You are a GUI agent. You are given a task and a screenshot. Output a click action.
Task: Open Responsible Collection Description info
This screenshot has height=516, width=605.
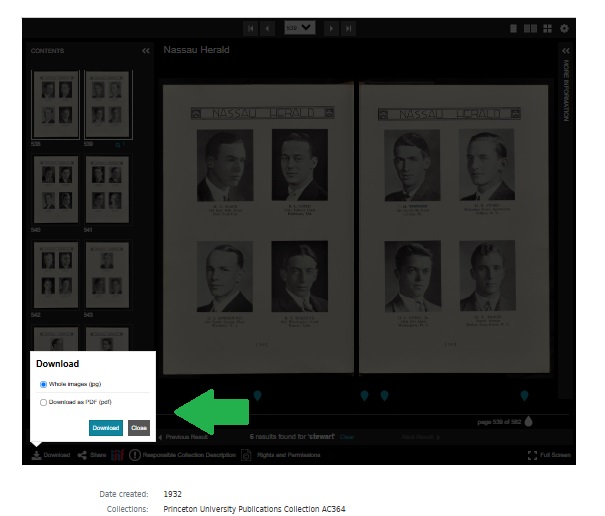[182, 455]
